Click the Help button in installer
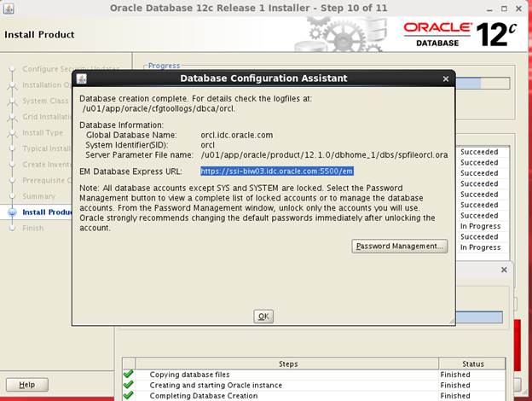 click(27, 385)
